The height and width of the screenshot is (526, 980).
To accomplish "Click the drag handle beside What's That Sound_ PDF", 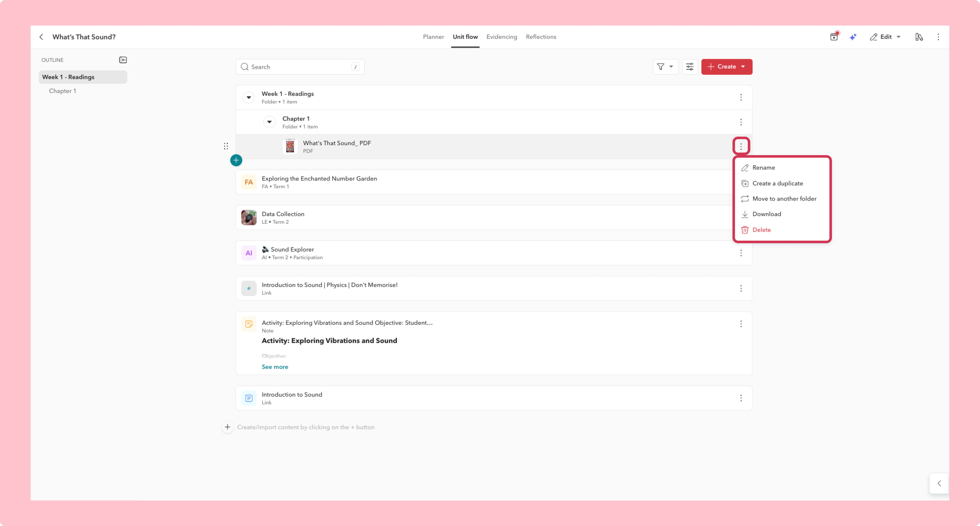I will tap(226, 146).
